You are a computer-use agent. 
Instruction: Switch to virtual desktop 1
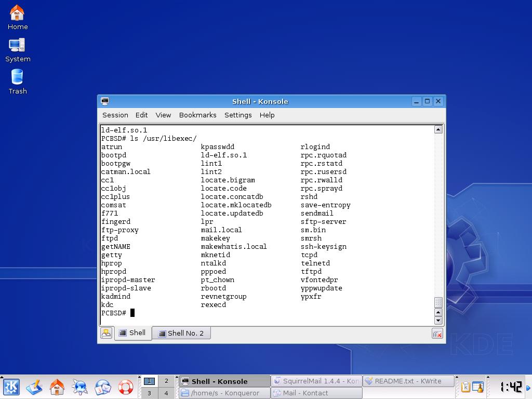[x=149, y=381]
